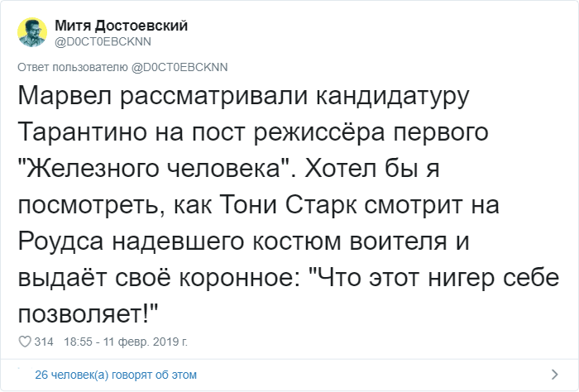Open the tweet timestamp 18:55 - 11 февр. 2019
This screenshot has height=392, width=579.
[126, 342]
